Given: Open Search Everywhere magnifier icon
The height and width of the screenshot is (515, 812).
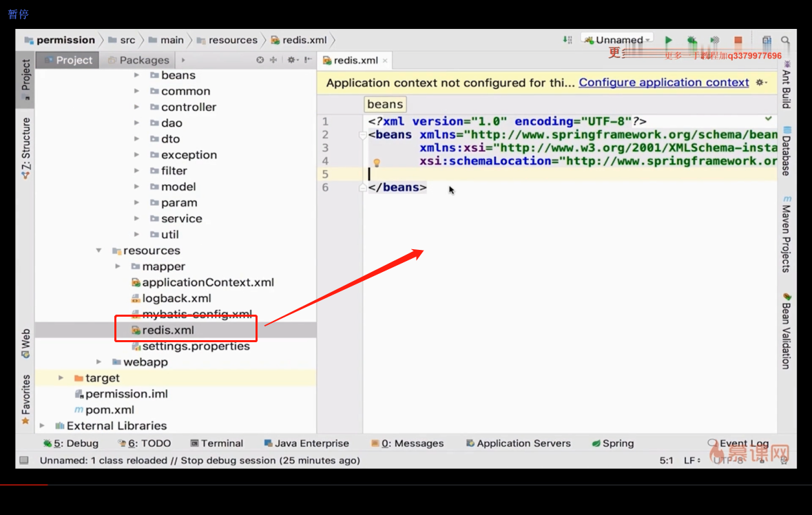Looking at the screenshot, I should click(x=785, y=40).
